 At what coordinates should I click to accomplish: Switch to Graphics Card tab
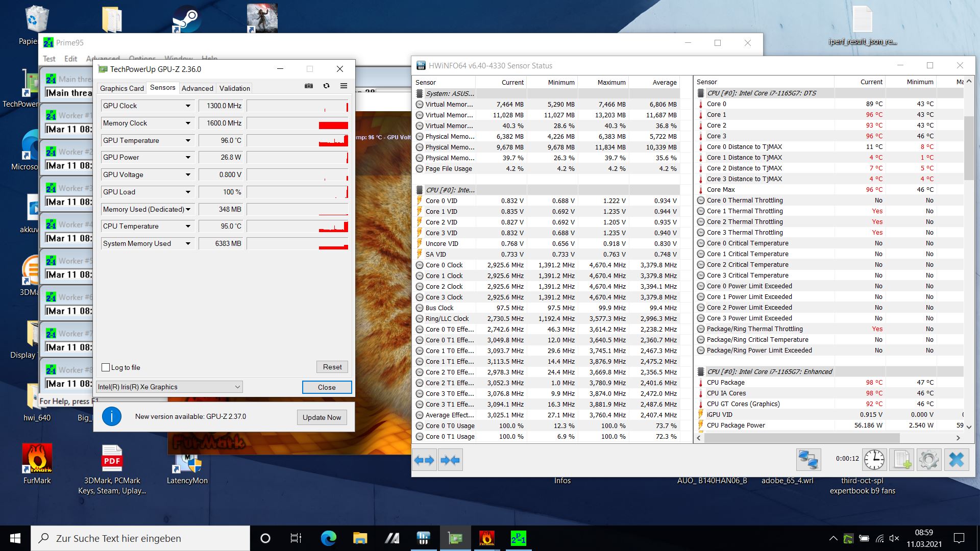121,88
